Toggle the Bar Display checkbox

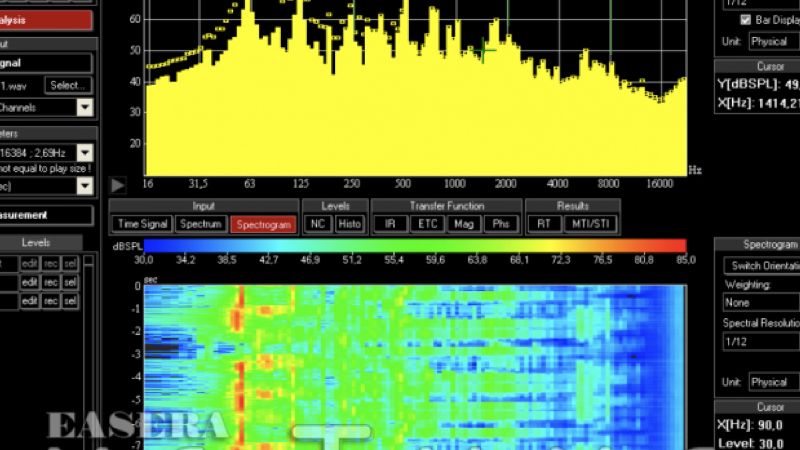tap(745, 20)
